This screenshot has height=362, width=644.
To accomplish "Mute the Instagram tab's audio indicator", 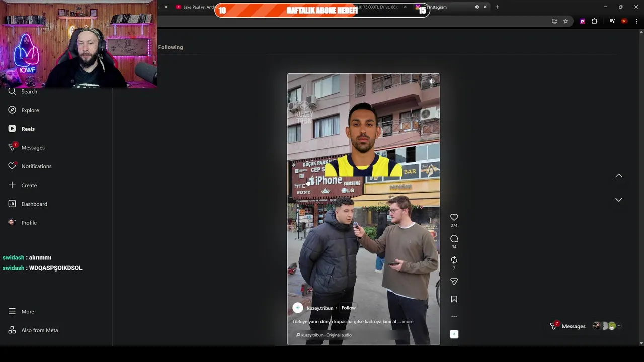I will click(x=476, y=7).
